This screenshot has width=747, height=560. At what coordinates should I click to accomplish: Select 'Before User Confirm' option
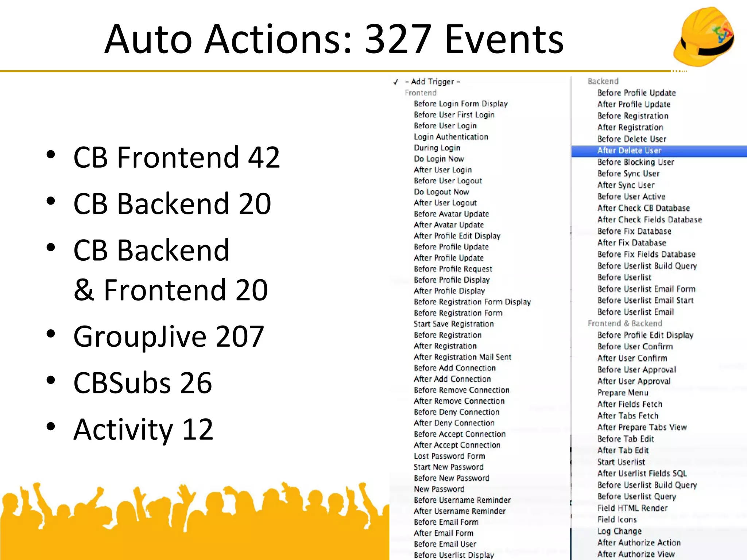[x=635, y=347]
